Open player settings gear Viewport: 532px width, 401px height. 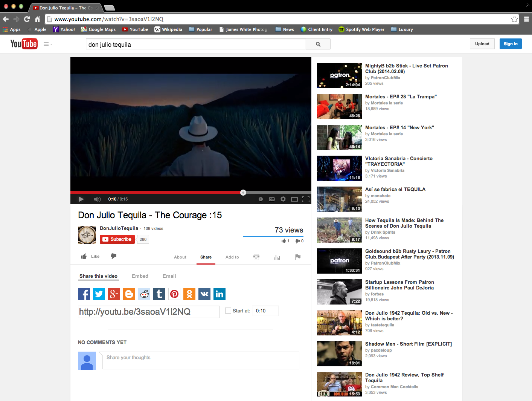(x=283, y=199)
